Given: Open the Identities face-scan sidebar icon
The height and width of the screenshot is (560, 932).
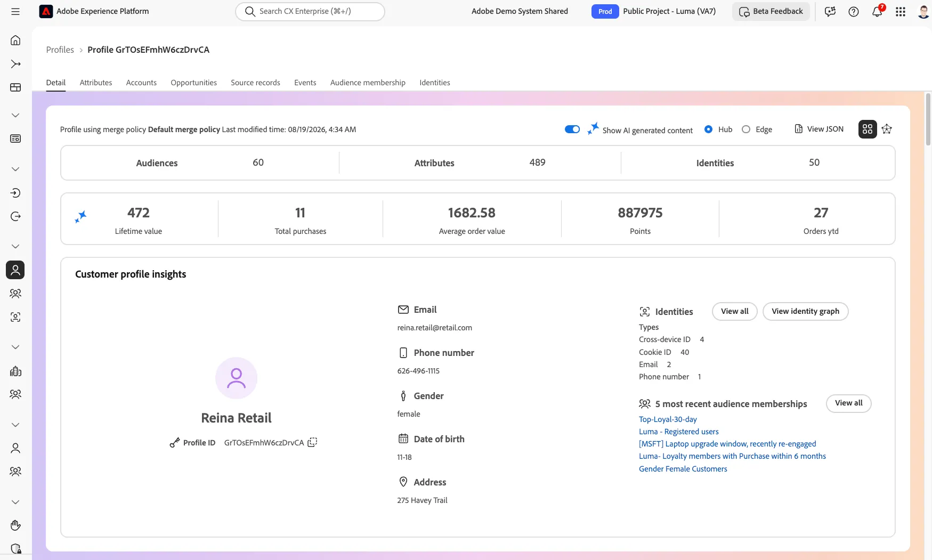Looking at the screenshot, I should coord(15,317).
